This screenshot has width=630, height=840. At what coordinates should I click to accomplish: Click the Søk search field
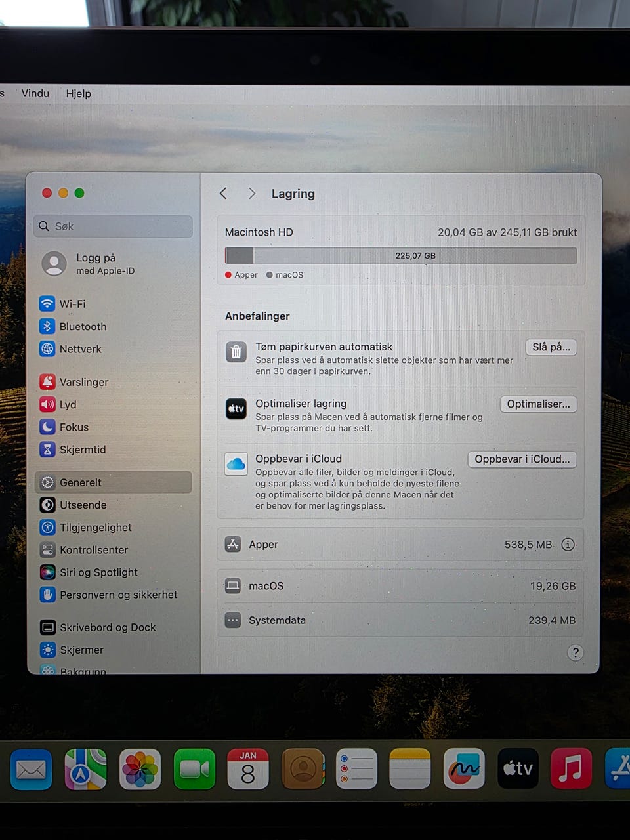click(113, 226)
